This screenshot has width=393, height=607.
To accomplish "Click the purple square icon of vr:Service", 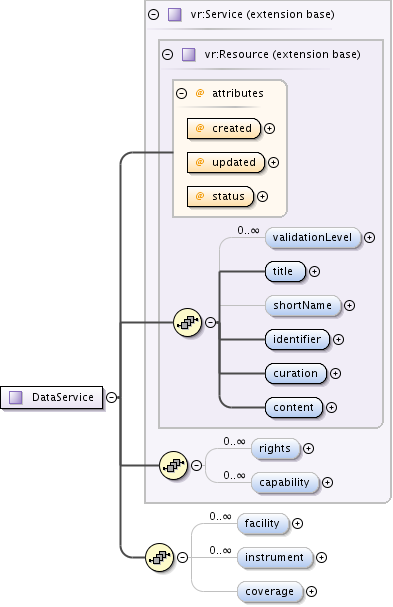I will pyautogui.click(x=175, y=15).
